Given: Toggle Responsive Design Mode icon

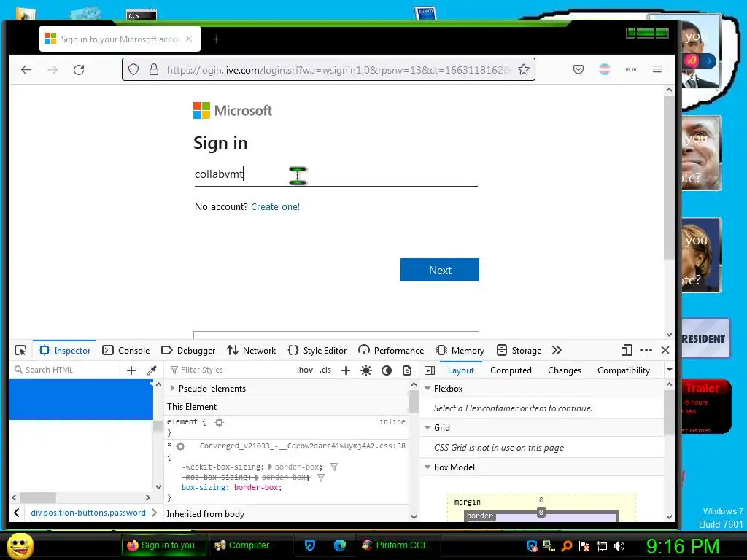Looking at the screenshot, I should (627, 351).
